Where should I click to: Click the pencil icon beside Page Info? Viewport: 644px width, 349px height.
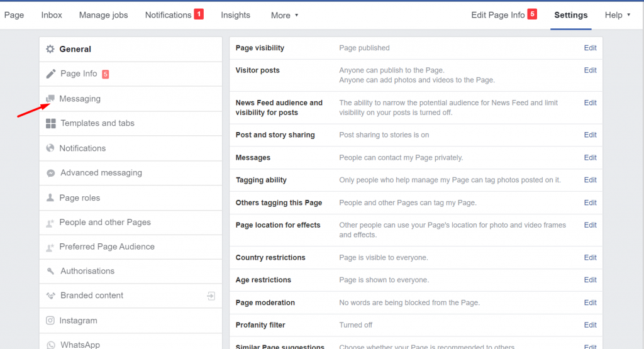[x=50, y=74]
